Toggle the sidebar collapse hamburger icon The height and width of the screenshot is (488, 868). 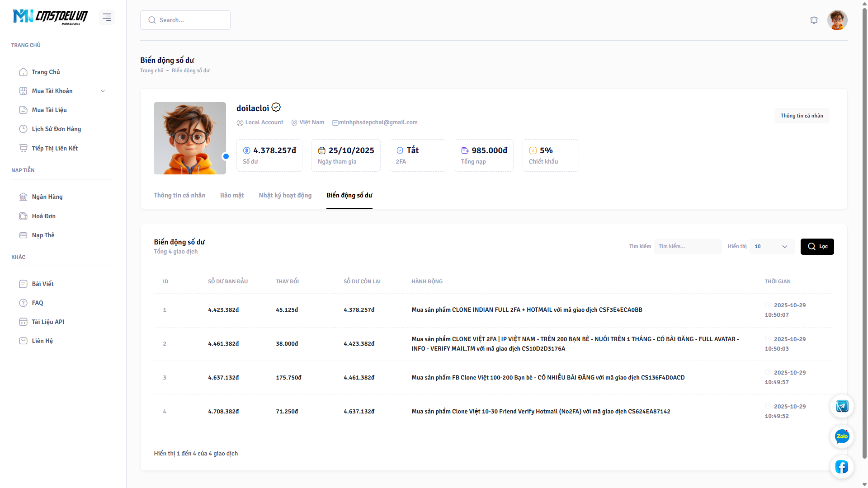pyautogui.click(x=107, y=17)
